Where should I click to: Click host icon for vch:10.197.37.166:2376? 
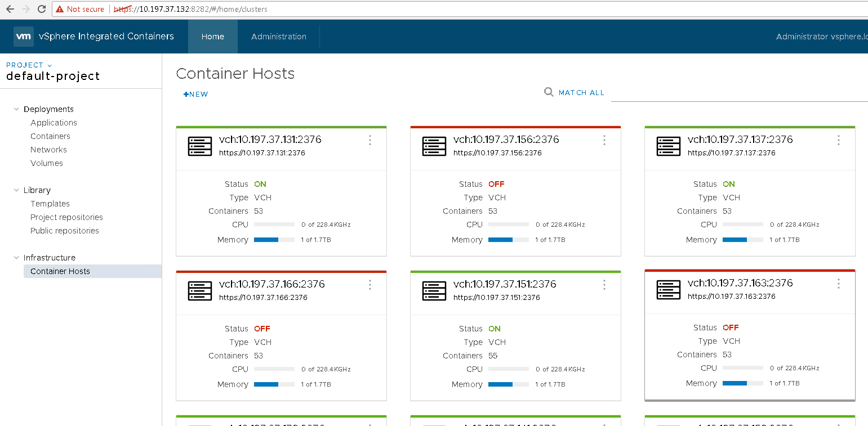click(x=199, y=291)
